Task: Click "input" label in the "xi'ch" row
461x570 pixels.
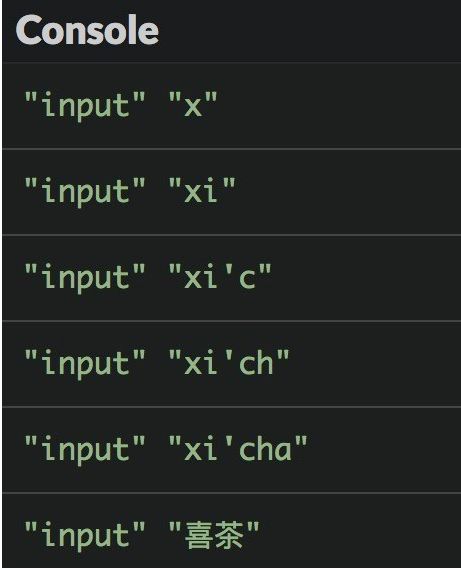Action: click(85, 363)
